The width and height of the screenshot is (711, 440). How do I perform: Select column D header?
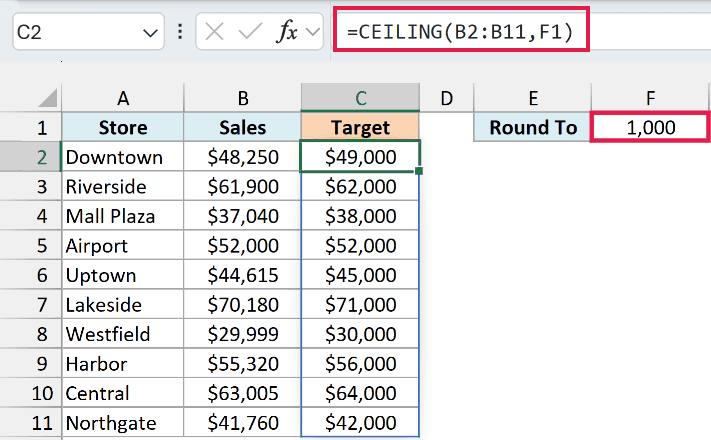[447, 98]
